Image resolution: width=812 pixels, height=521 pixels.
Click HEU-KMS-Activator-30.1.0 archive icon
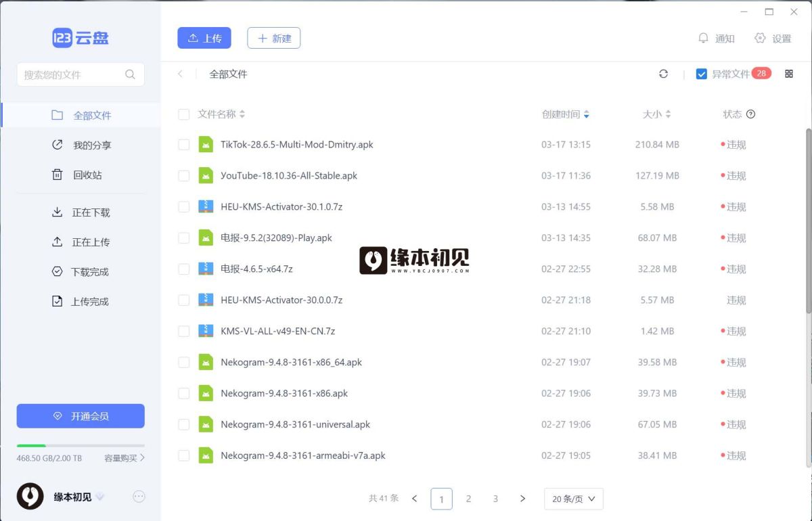tap(206, 206)
